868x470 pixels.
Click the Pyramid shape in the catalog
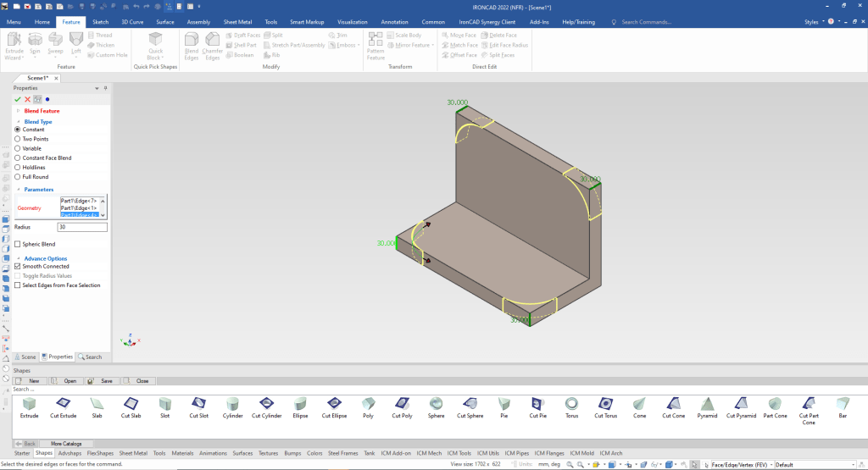click(707, 404)
